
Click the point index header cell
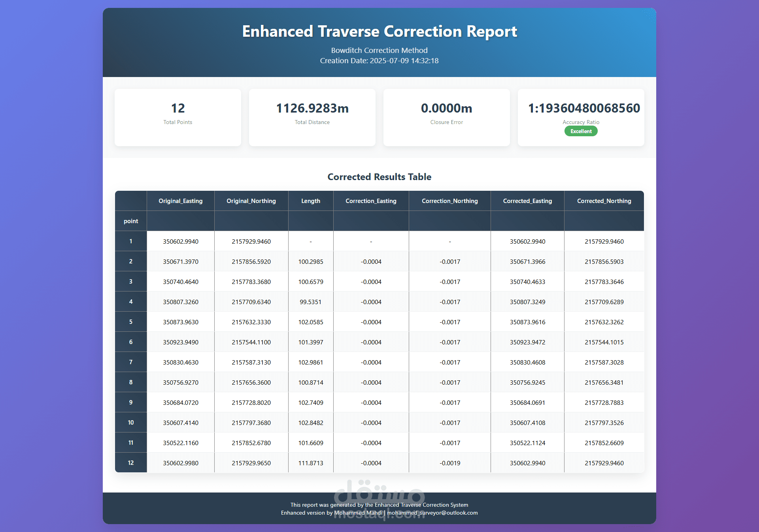click(x=131, y=221)
